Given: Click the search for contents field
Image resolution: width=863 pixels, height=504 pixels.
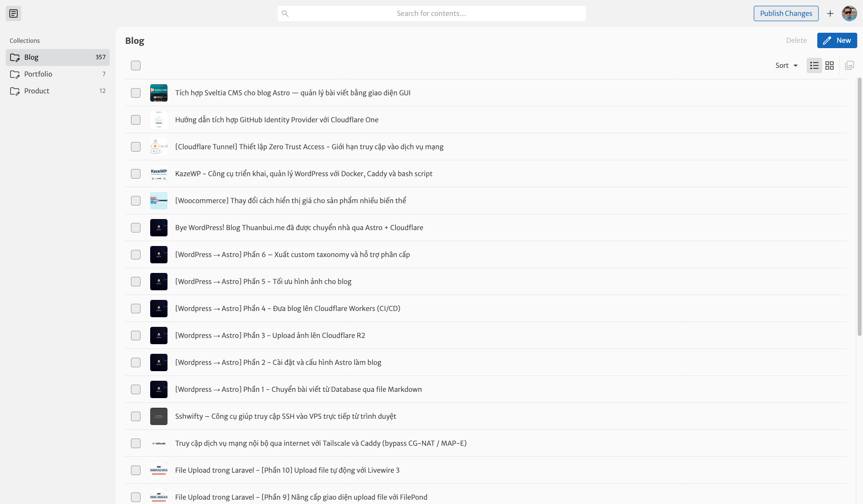Looking at the screenshot, I should coord(431,13).
